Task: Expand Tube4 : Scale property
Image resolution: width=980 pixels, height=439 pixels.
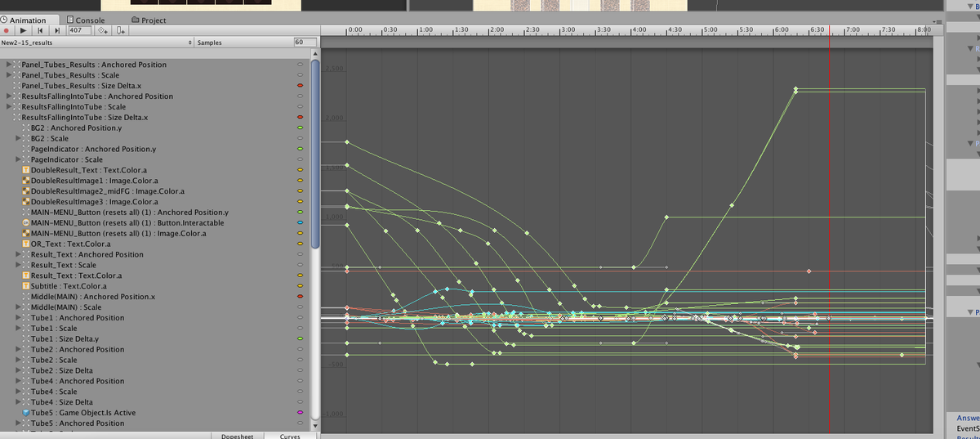Action: (18, 392)
